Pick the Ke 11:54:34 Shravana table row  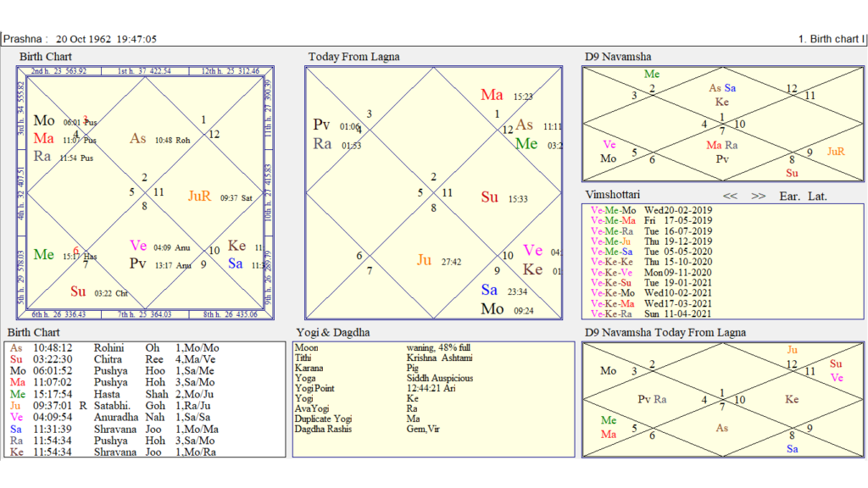point(114,452)
